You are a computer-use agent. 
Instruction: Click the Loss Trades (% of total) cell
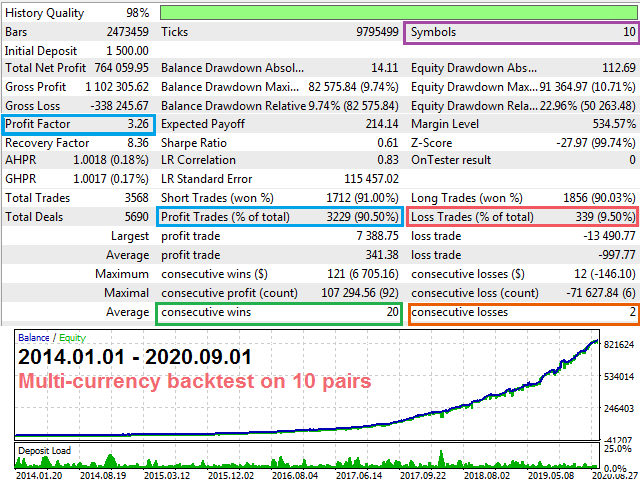[521, 217]
